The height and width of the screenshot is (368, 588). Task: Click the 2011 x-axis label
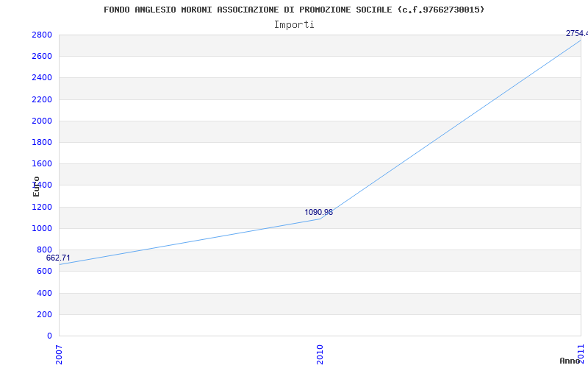point(581,353)
